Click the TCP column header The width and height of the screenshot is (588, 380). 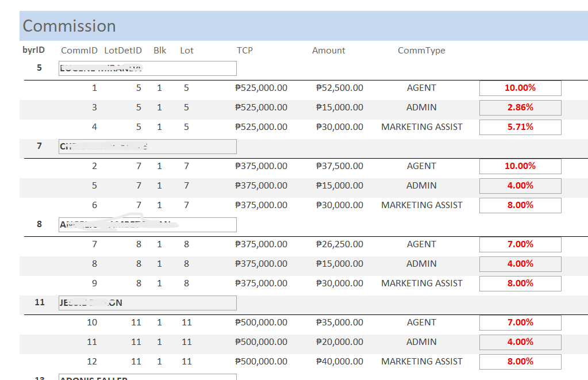245,51
